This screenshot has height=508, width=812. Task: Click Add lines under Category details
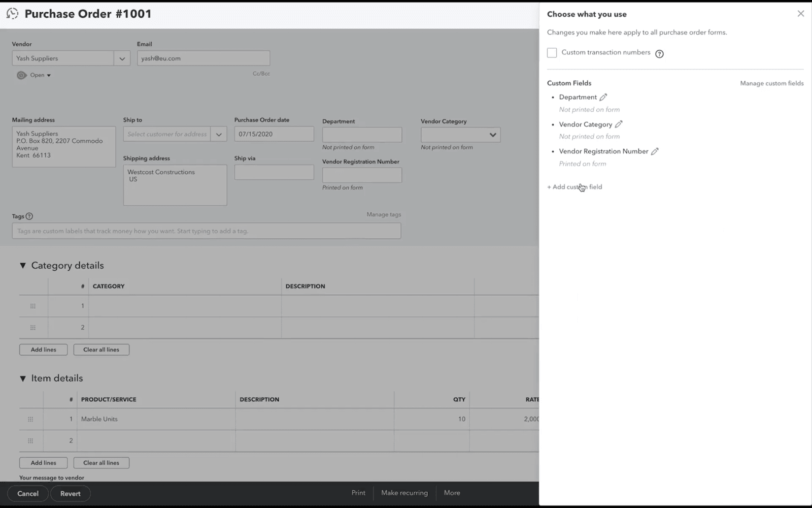pyautogui.click(x=44, y=350)
